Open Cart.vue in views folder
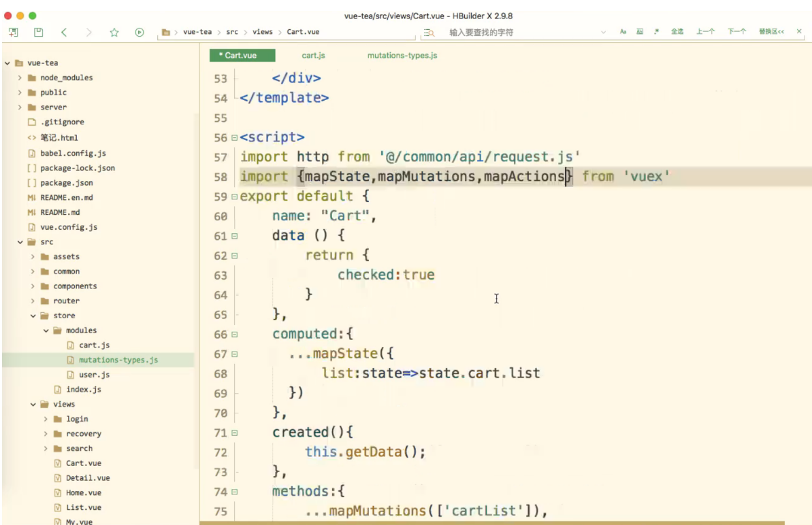 (x=83, y=463)
